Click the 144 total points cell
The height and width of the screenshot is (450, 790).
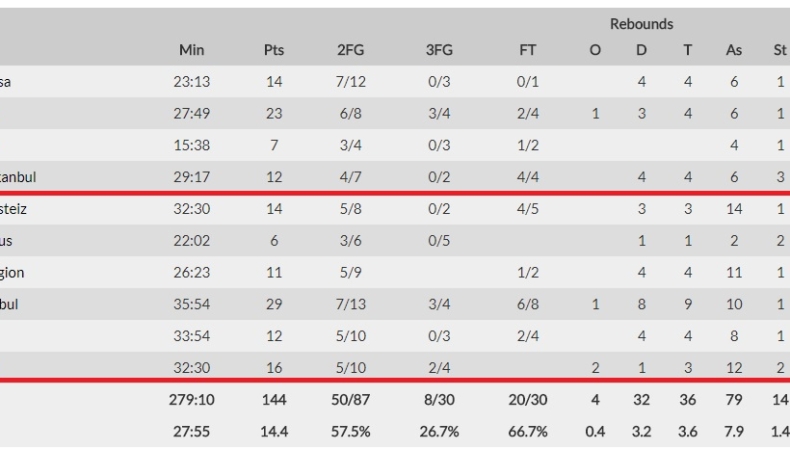tap(273, 400)
